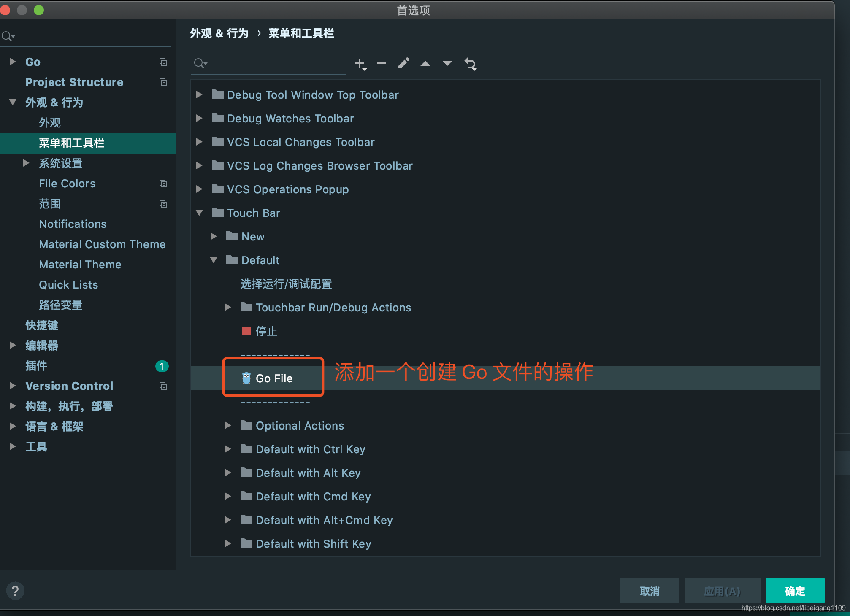Expand VCS Local Changes Toolbar

pos(199,142)
